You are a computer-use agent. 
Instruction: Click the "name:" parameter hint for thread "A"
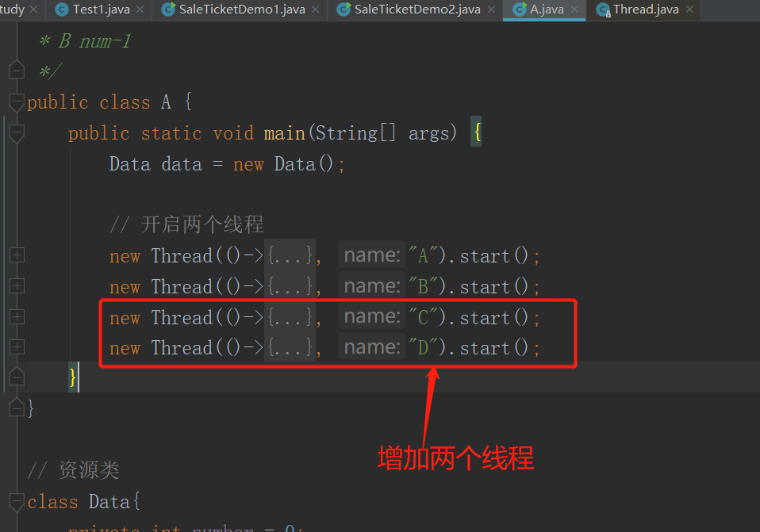click(371, 255)
